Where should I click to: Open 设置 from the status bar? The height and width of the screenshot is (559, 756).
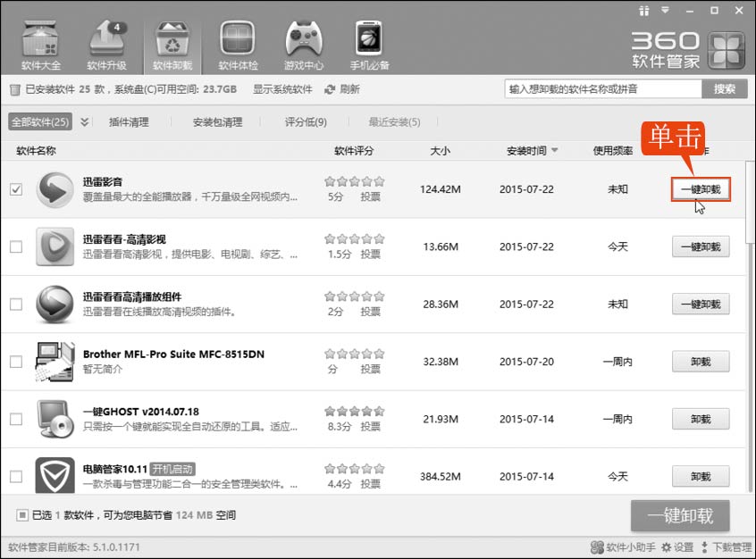tap(677, 547)
